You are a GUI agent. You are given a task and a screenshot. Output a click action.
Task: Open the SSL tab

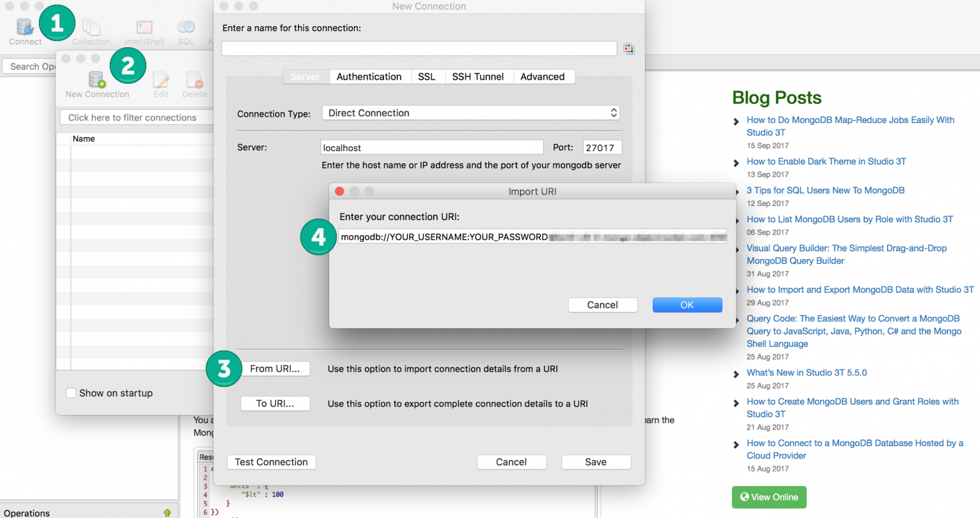(427, 77)
